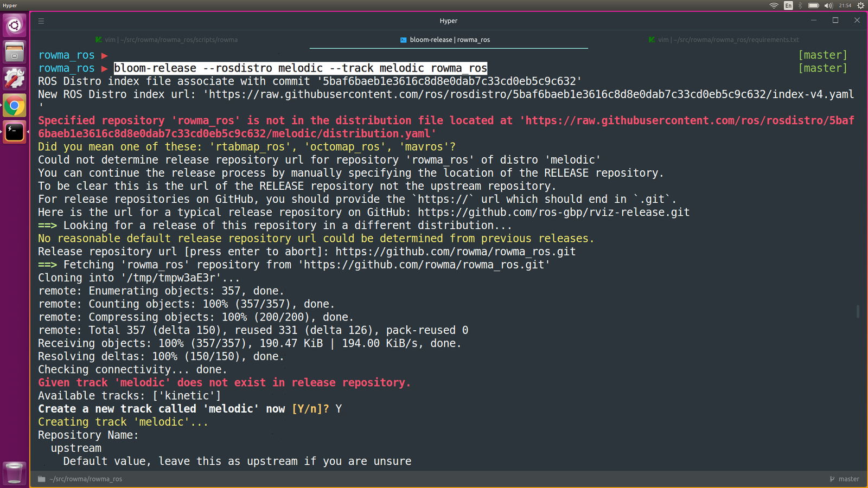Open the Wi-Fi network indicator
The height and width of the screenshot is (488, 868).
(774, 5)
